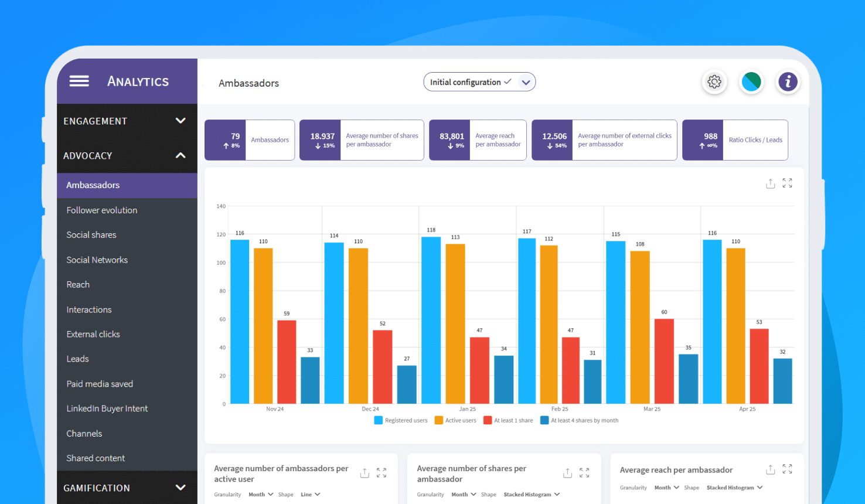Expand the Gamification section
The image size is (865, 504).
(x=127, y=488)
